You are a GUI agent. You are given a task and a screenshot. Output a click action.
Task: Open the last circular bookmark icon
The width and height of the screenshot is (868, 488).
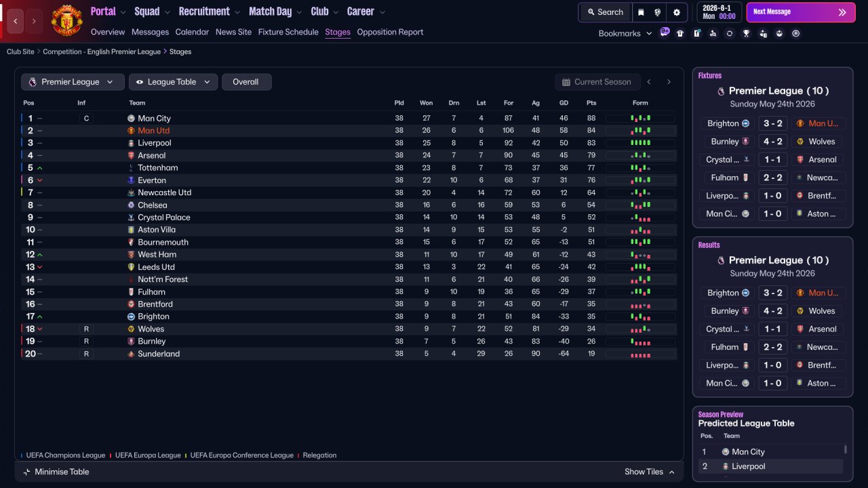pos(796,33)
